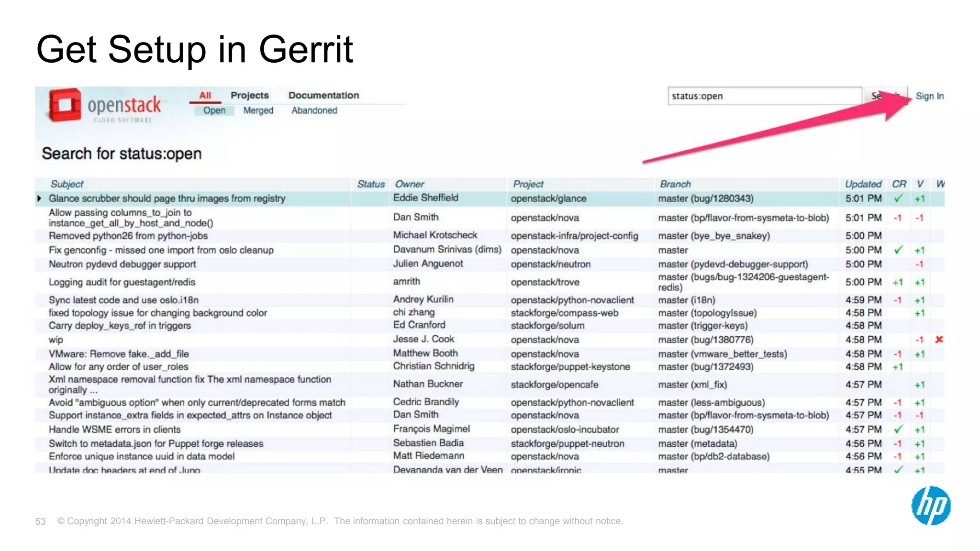Image resolution: width=980 pixels, height=551 pixels.
Task: Click branch master (pydevd-debugger-support)
Action: pos(733,264)
